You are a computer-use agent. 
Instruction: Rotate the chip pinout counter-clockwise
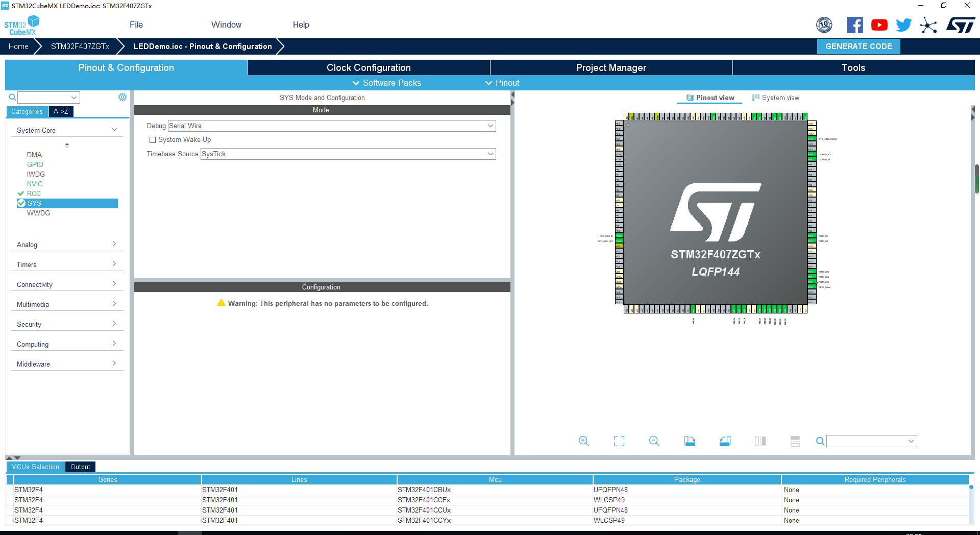click(x=725, y=441)
